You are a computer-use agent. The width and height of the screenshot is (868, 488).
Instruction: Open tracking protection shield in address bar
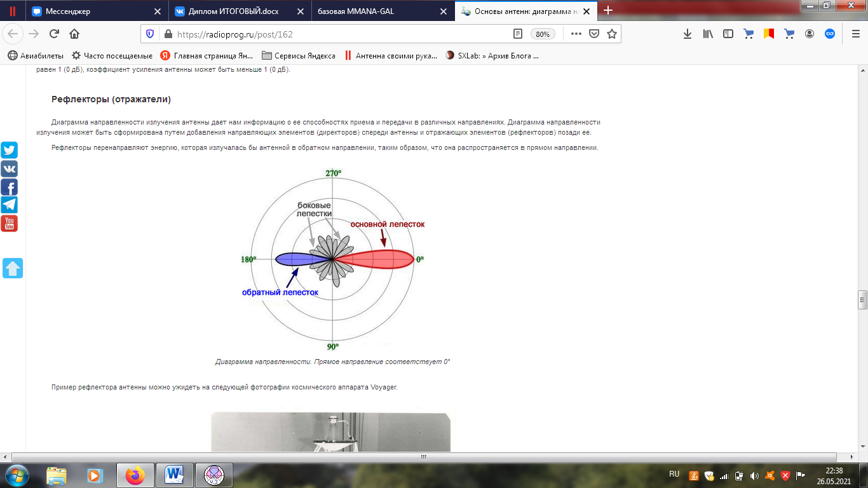(150, 34)
